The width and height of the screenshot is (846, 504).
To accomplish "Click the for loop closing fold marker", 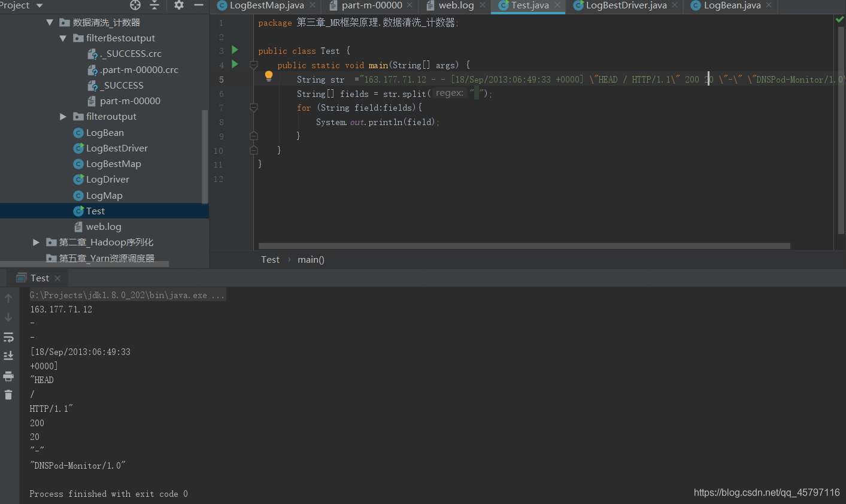I will 254,136.
